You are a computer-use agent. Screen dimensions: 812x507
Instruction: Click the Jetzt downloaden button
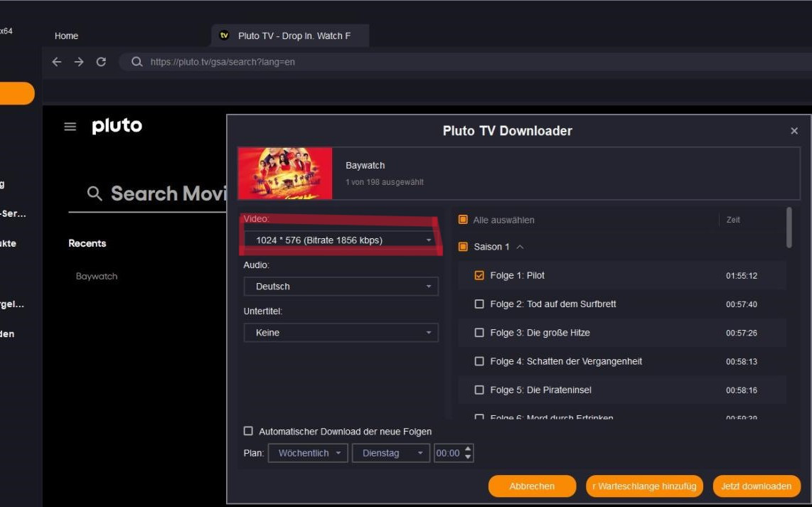tap(756, 486)
